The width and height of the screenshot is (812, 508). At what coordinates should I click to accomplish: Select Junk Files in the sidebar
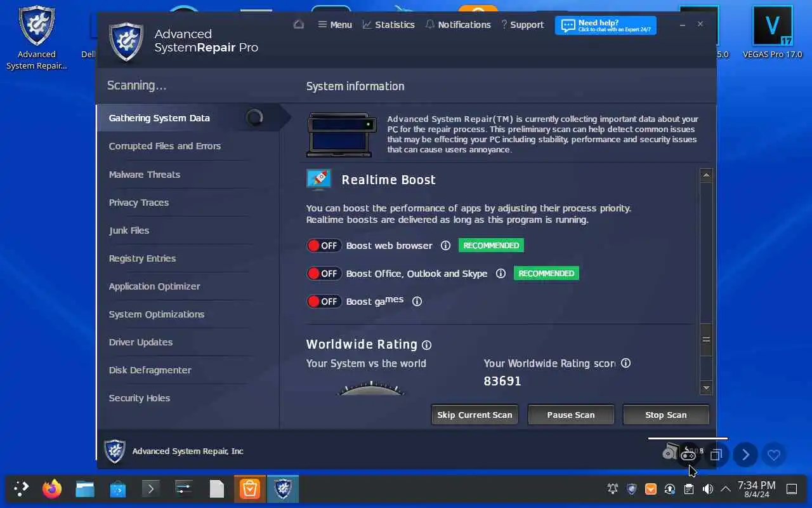tap(129, 231)
